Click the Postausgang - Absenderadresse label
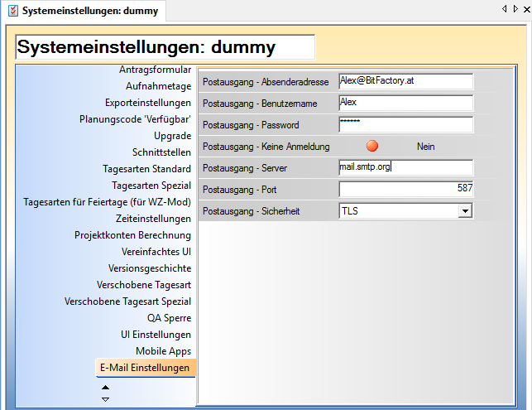 click(x=266, y=82)
